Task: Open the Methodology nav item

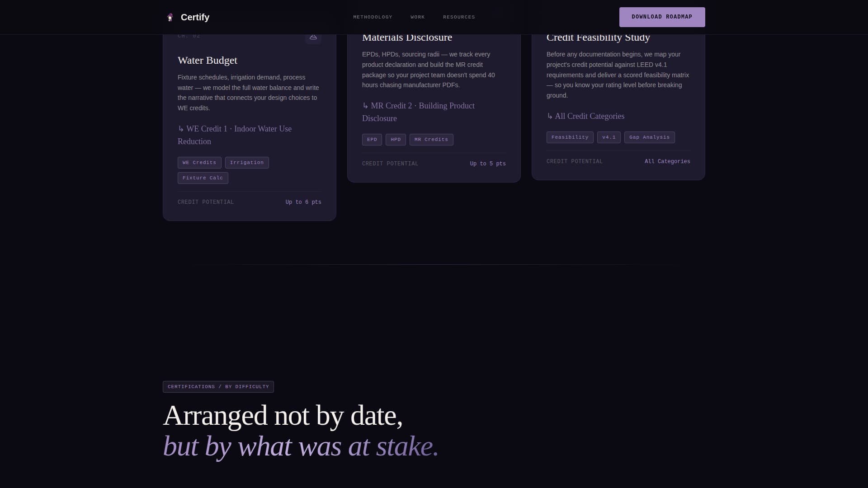Action: (373, 17)
